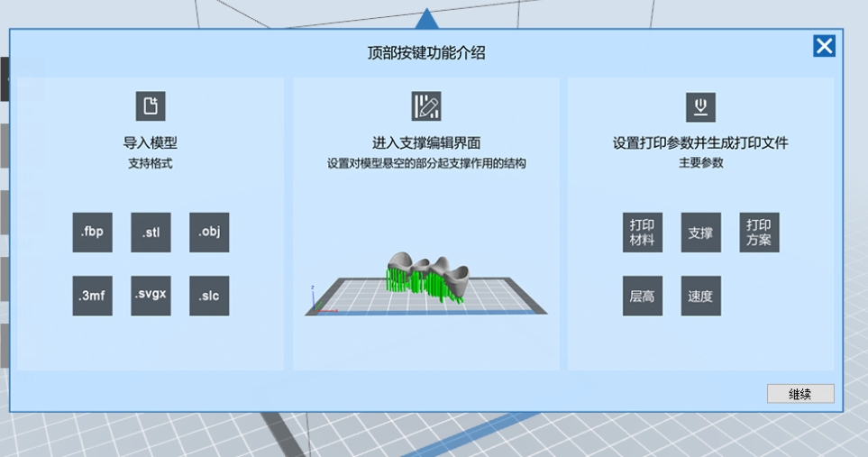
Task: Click the 设置打印参数并生成打印文件 heading
Action: pos(701,142)
